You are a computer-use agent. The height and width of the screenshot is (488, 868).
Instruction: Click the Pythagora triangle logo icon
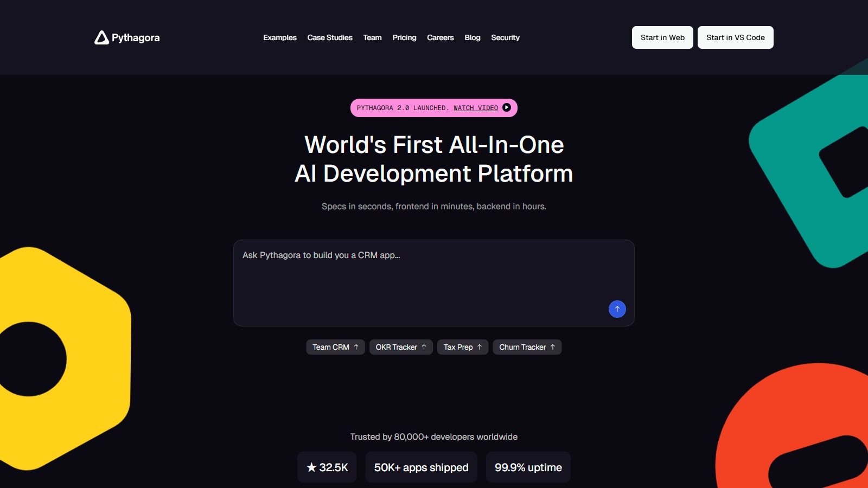point(101,37)
